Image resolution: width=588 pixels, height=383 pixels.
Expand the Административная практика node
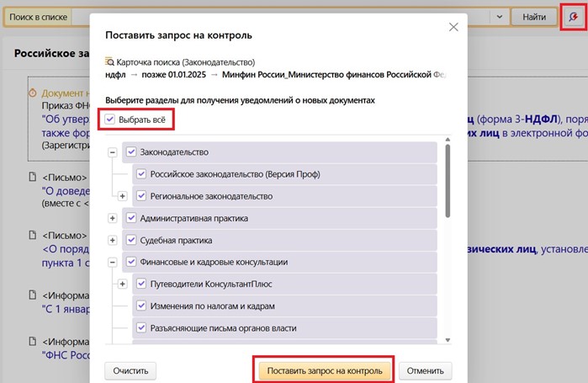click(113, 218)
